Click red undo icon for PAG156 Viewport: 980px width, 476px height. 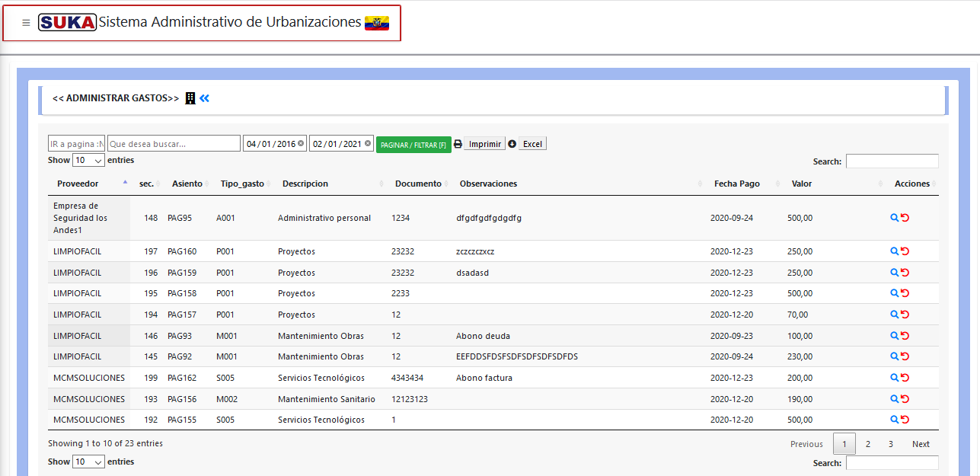click(905, 399)
